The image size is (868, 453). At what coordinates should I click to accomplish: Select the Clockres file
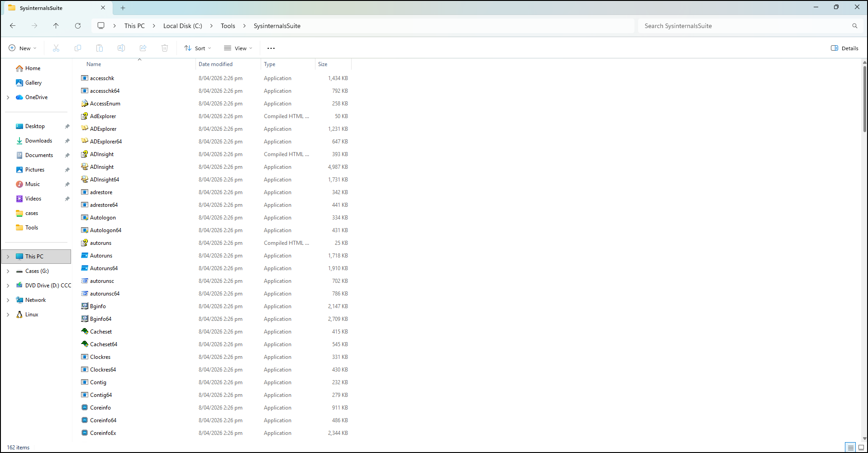[100, 357]
